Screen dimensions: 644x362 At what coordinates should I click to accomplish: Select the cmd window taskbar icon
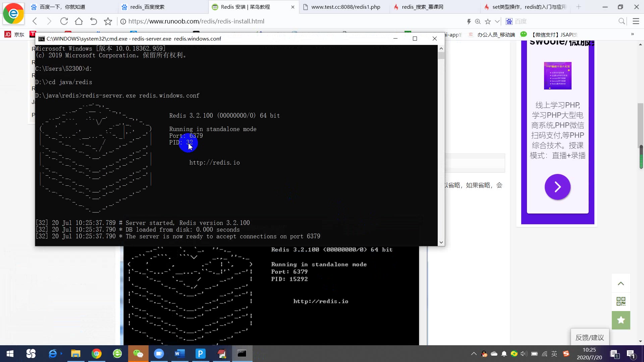click(x=242, y=354)
